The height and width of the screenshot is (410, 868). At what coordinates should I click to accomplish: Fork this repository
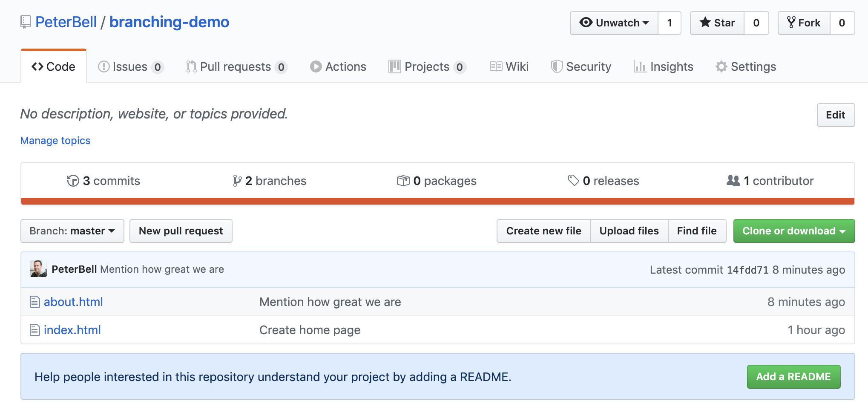coord(804,23)
